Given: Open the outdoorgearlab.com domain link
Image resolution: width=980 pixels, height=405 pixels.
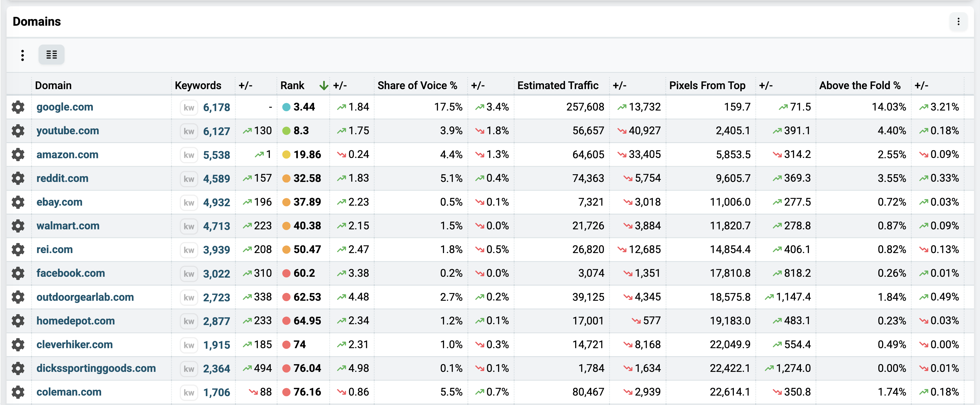Looking at the screenshot, I should pyautogui.click(x=85, y=297).
